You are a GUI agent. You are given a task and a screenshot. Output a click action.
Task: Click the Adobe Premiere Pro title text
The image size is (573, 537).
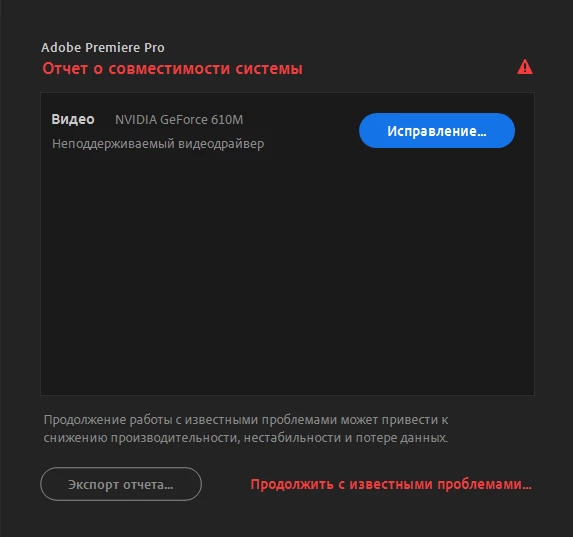point(103,48)
